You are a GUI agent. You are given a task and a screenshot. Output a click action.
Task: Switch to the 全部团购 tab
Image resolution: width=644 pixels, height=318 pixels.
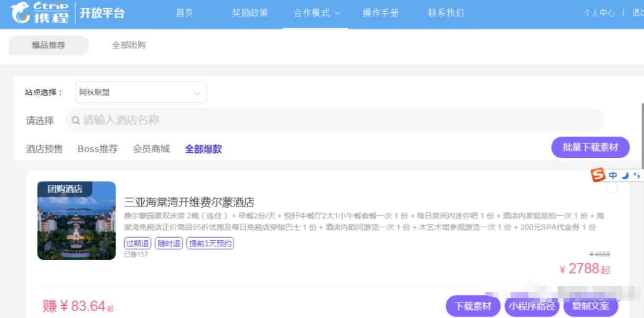coord(129,45)
